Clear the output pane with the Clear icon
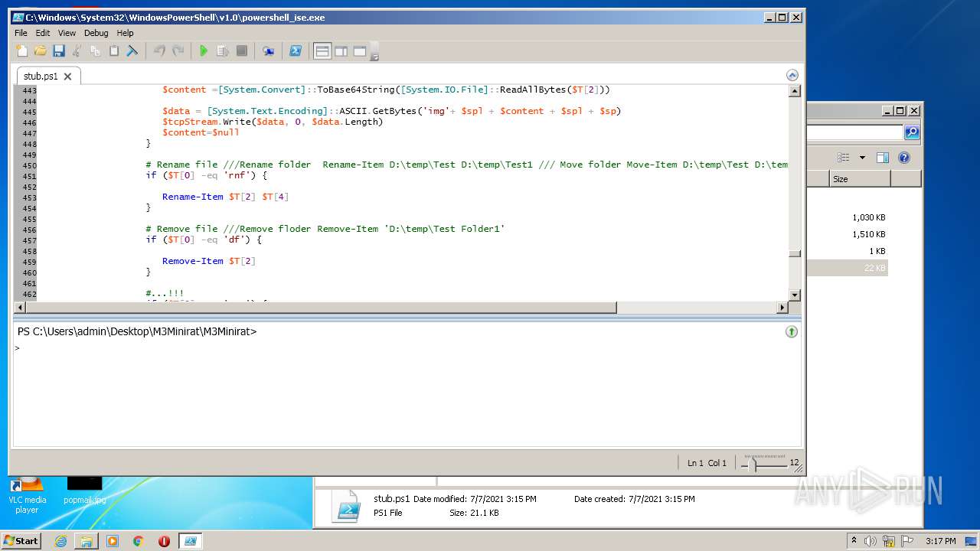 point(132,51)
